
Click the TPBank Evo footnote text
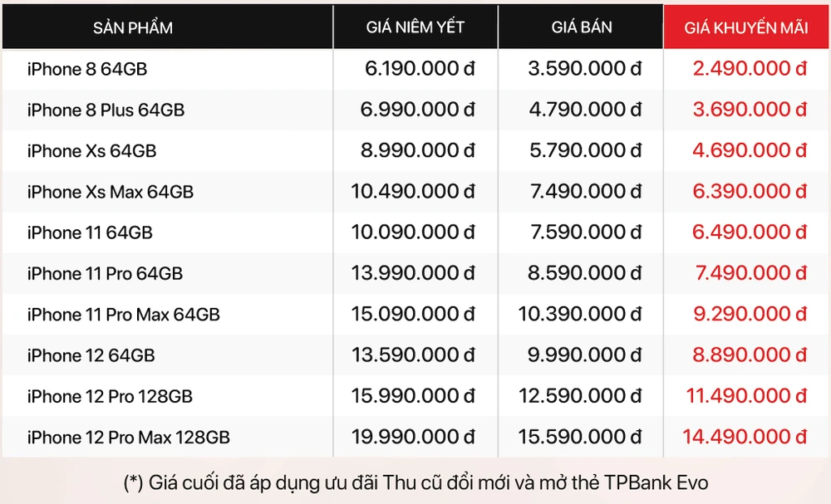415,482
